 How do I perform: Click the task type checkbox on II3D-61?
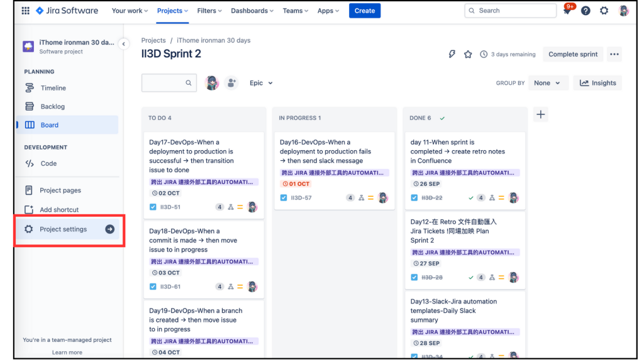coord(153,287)
